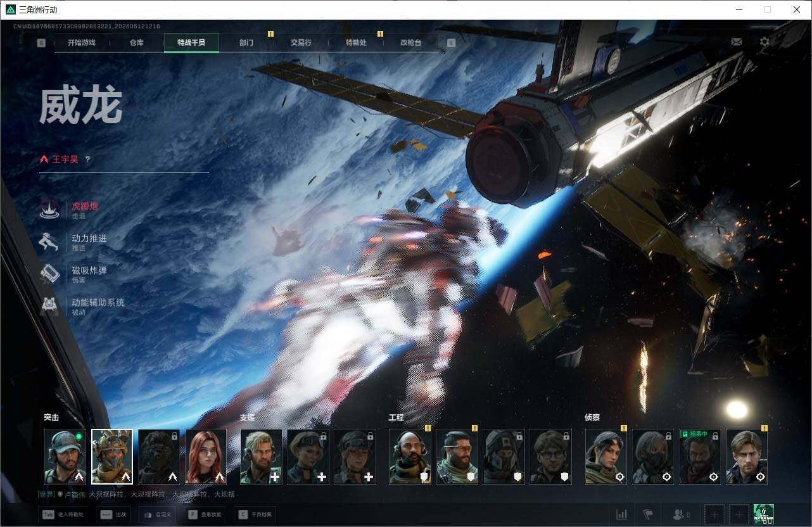Viewport: 812px width, 527px height.
Task: Click the second empty squad slot plus
Action: point(739,514)
